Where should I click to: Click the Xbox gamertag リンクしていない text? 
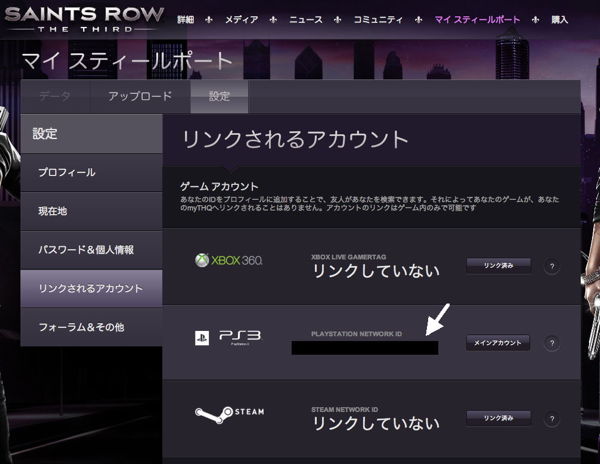376,271
